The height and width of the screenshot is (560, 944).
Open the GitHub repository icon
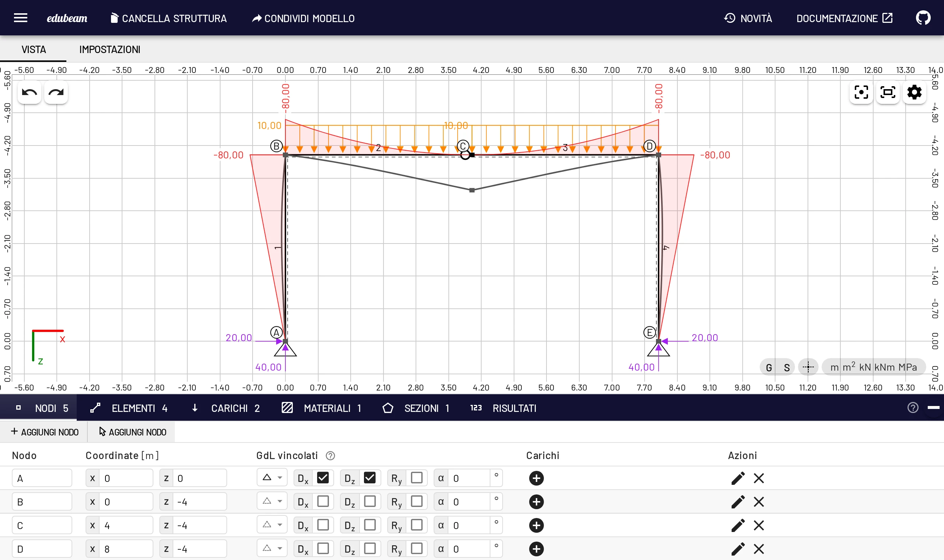click(x=923, y=18)
